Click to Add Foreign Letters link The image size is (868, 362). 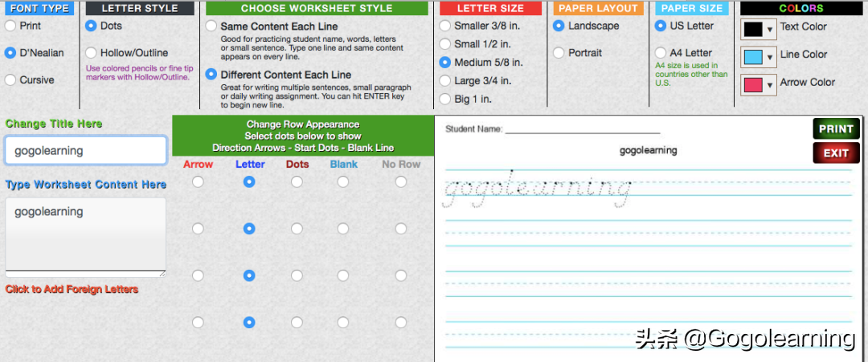pos(72,289)
